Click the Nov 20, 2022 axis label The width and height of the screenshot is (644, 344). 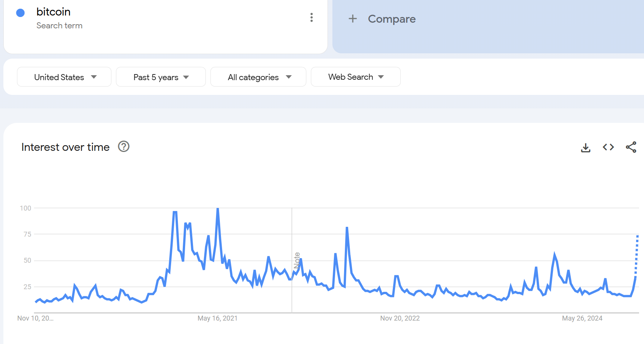tap(400, 318)
